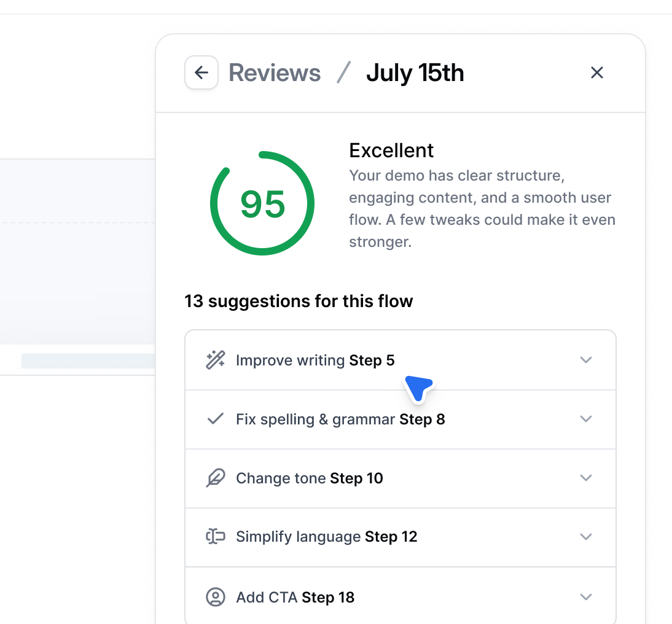Expand the Fix spelling & grammar chevron

coord(586,419)
